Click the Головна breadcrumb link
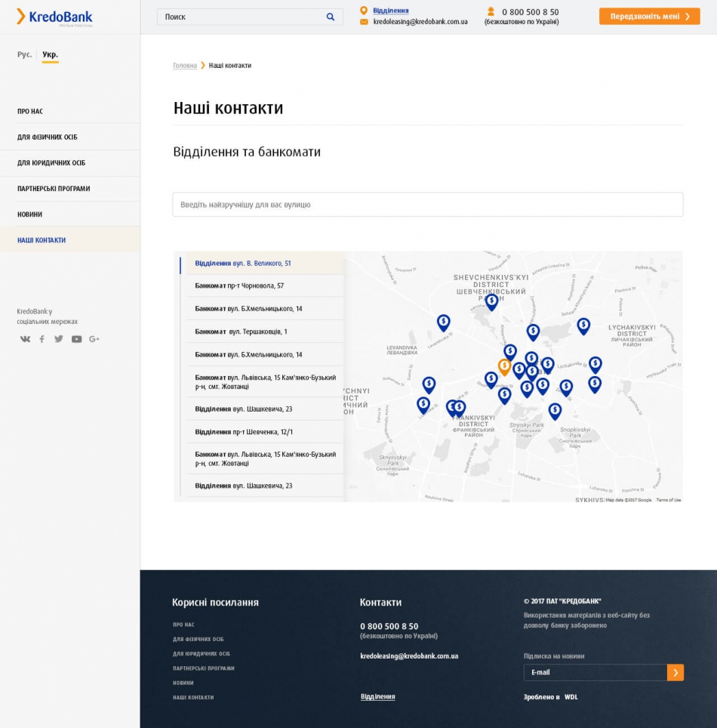 pyautogui.click(x=185, y=66)
